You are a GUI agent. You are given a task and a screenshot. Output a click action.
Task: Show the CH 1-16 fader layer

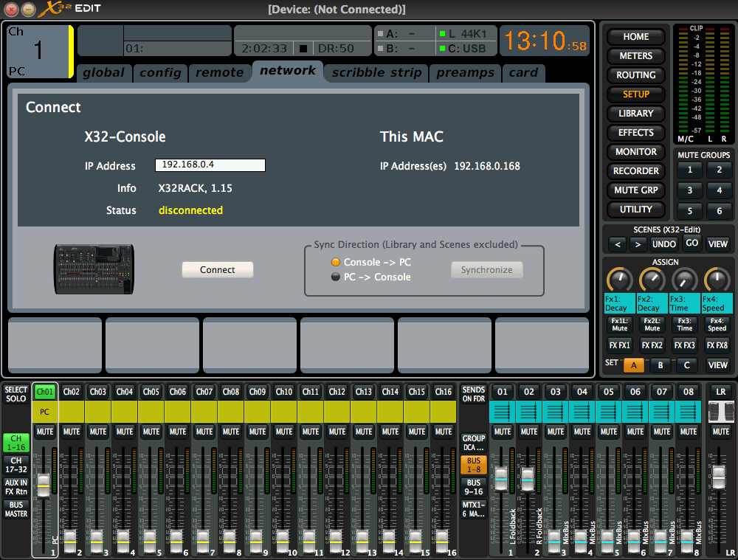tap(16, 443)
